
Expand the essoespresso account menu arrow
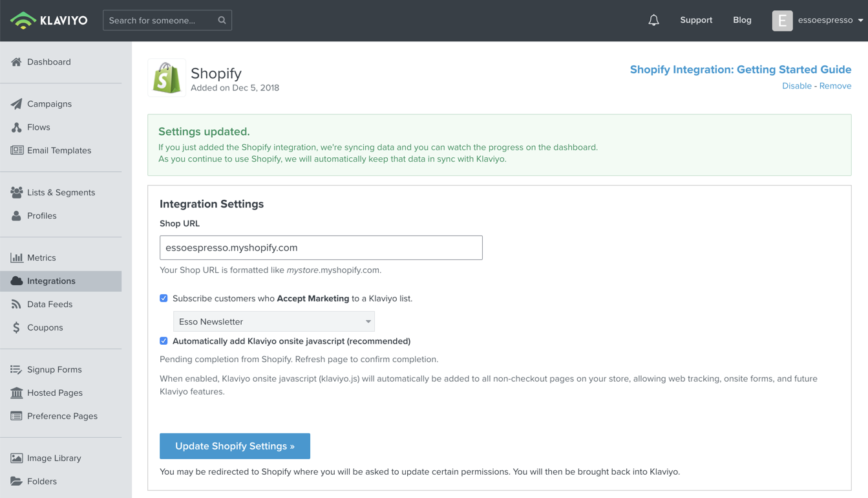click(860, 21)
